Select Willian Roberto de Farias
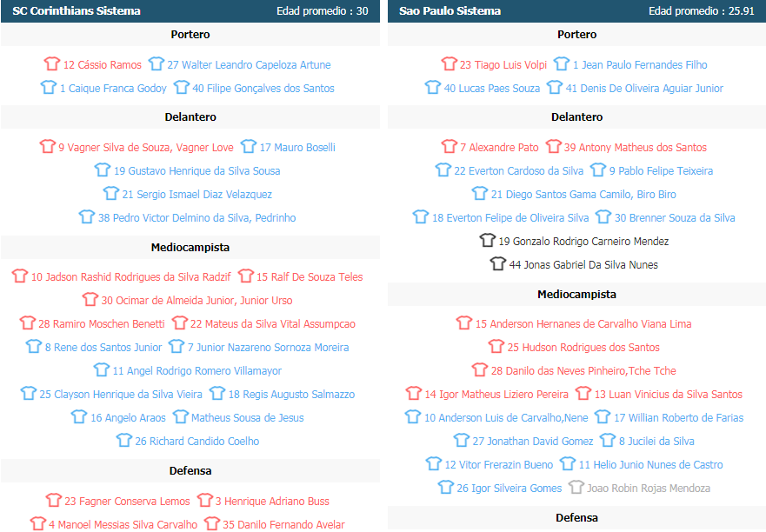Image resolution: width=766 pixels, height=532 pixels. tap(678, 417)
